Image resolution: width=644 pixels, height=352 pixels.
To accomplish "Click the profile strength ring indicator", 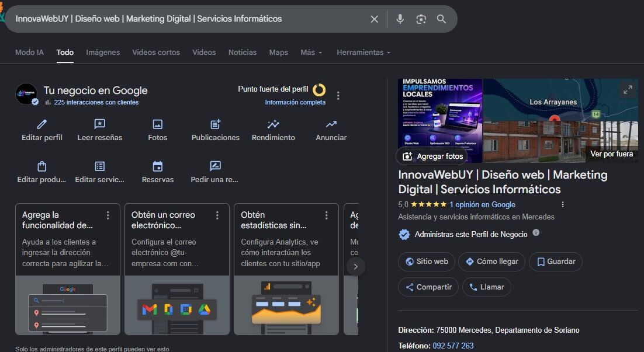I will pos(319,89).
